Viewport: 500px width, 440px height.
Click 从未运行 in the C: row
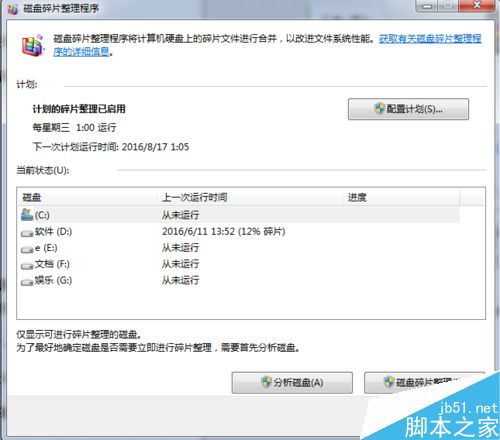(180, 215)
